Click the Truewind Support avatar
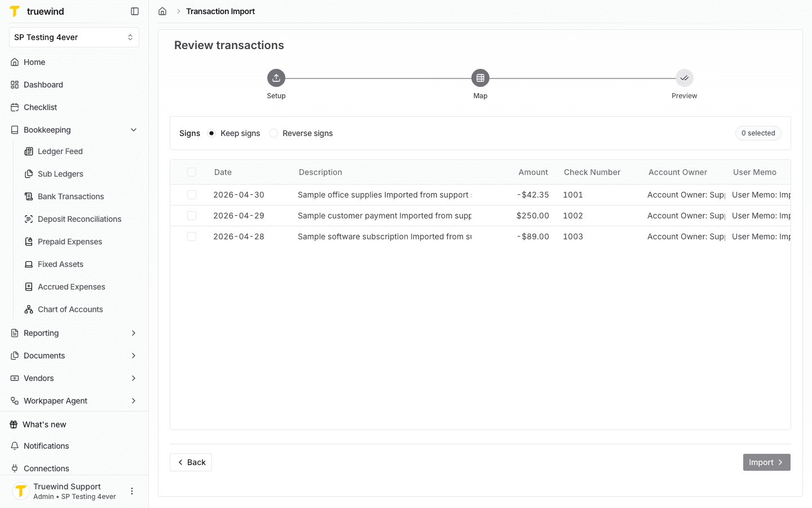Screen dimensions: 812x508 pos(21,491)
